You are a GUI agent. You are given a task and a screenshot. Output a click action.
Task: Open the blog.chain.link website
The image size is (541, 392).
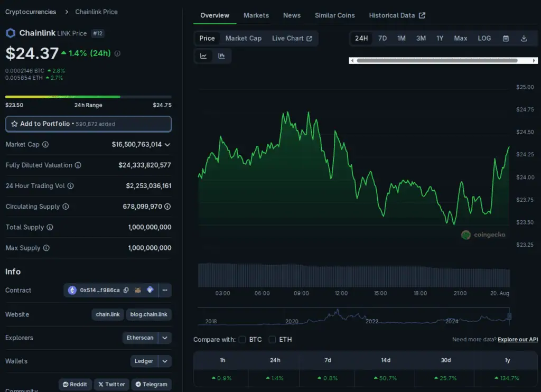click(148, 314)
